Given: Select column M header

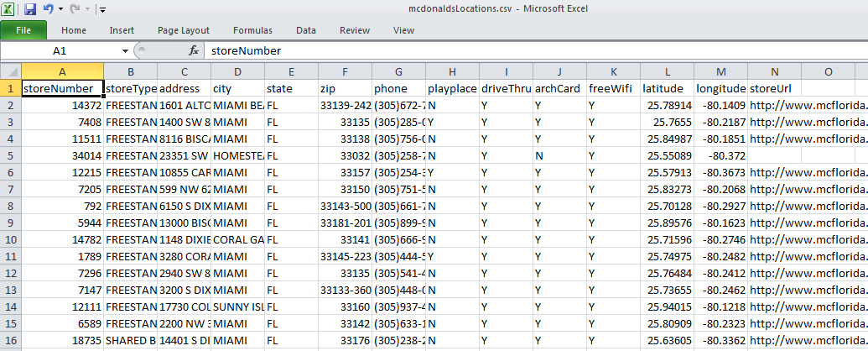Looking at the screenshot, I should pyautogui.click(x=721, y=71).
